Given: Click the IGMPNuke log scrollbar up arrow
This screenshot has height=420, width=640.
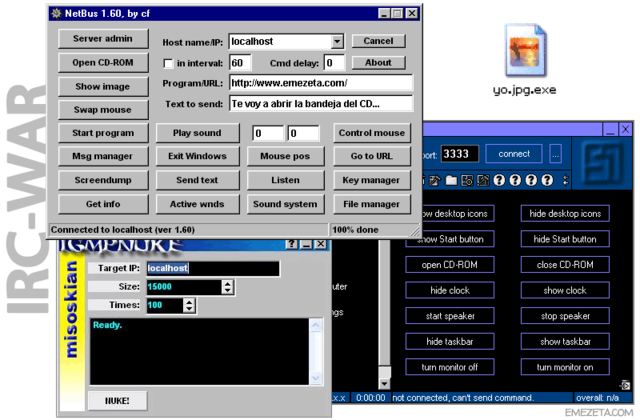Looking at the screenshot, I should pos(316,325).
